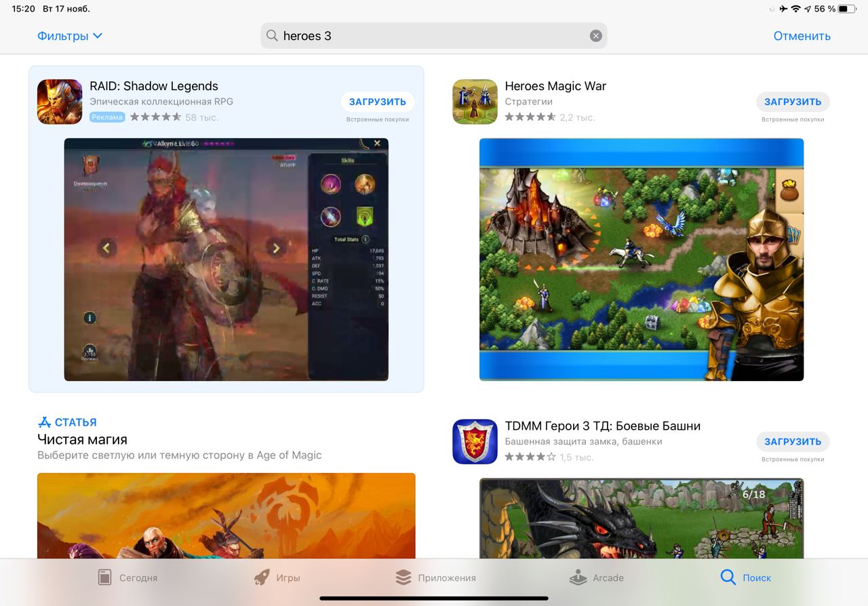This screenshot has width=868, height=606.
Task: Click Башенная защита замка, башенки subtitle
Action: point(583,441)
